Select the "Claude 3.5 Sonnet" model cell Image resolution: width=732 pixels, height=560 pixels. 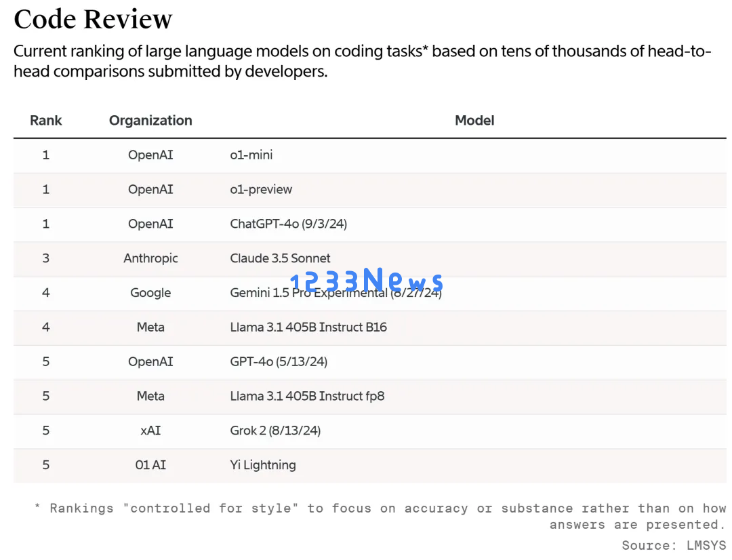[280, 258]
